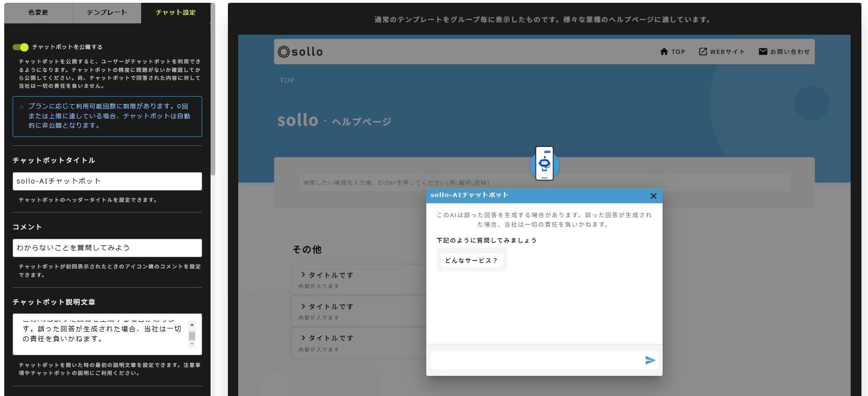868x396 pixels.
Task: Click the chatbot robot icon
Action: coord(544,164)
